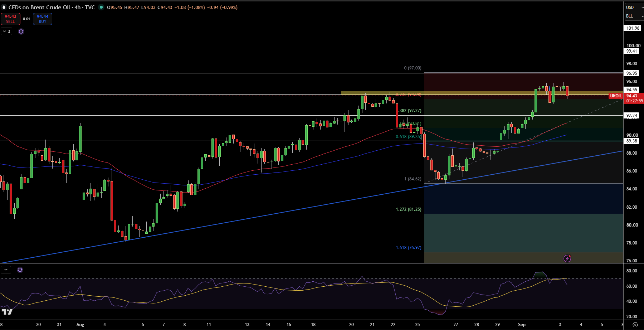Open the BLL unit dropdown
Image resolution: width=644 pixels, height=330 pixels.
coord(634,16)
